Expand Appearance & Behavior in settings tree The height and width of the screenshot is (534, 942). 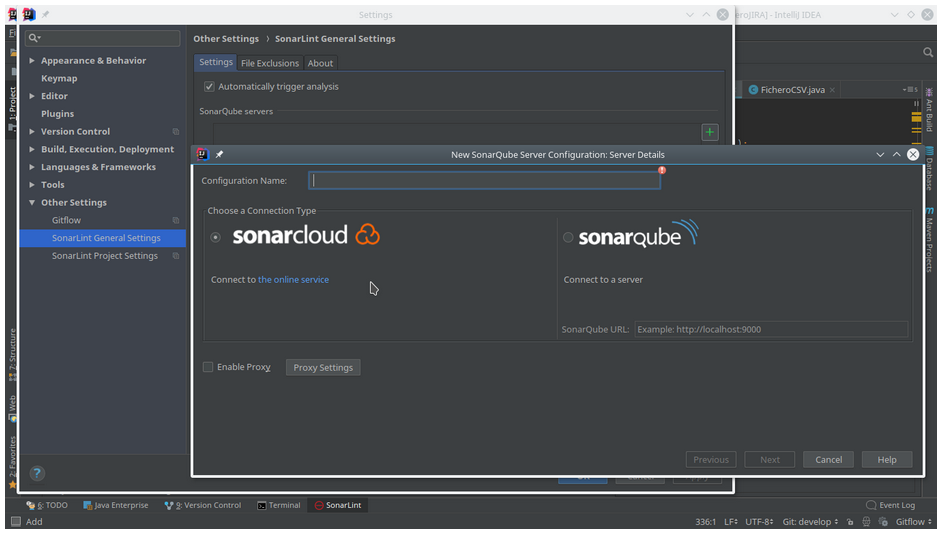coord(32,61)
